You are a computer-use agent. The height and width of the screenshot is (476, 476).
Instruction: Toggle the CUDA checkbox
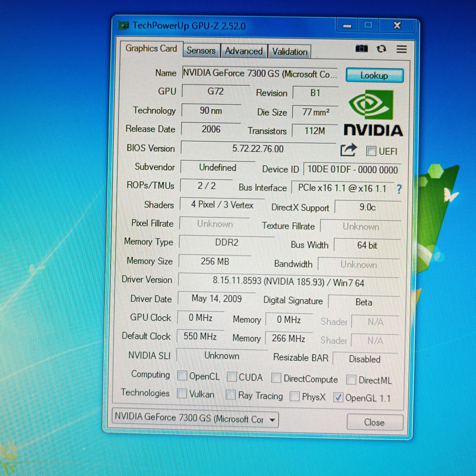232,377
